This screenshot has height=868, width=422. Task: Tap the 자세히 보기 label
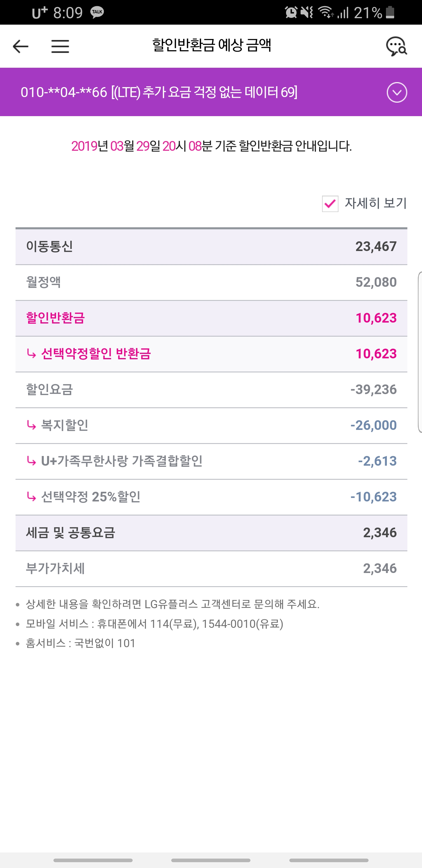point(375,203)
